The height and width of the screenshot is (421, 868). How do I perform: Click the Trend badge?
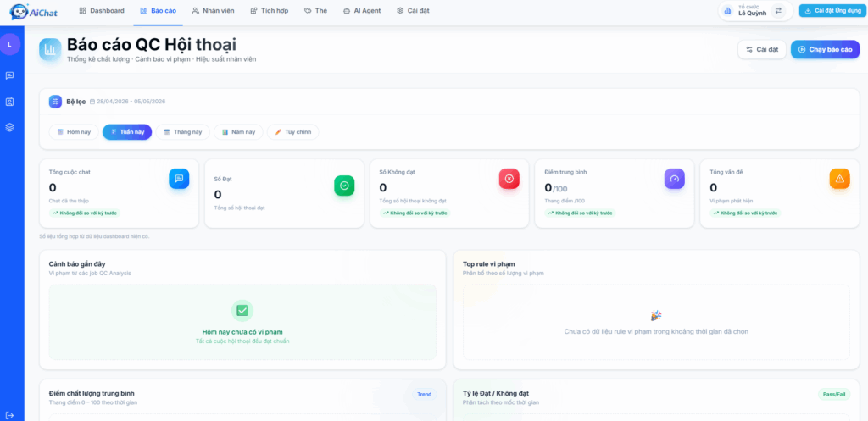pyautogui.click(x=424, y=395)
